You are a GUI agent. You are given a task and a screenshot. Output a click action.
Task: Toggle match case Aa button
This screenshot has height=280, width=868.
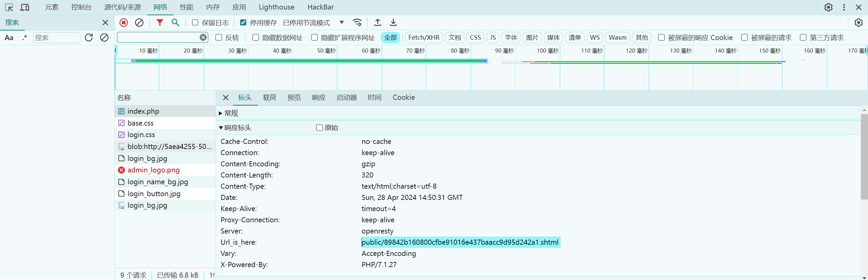(x=9, y=37)
